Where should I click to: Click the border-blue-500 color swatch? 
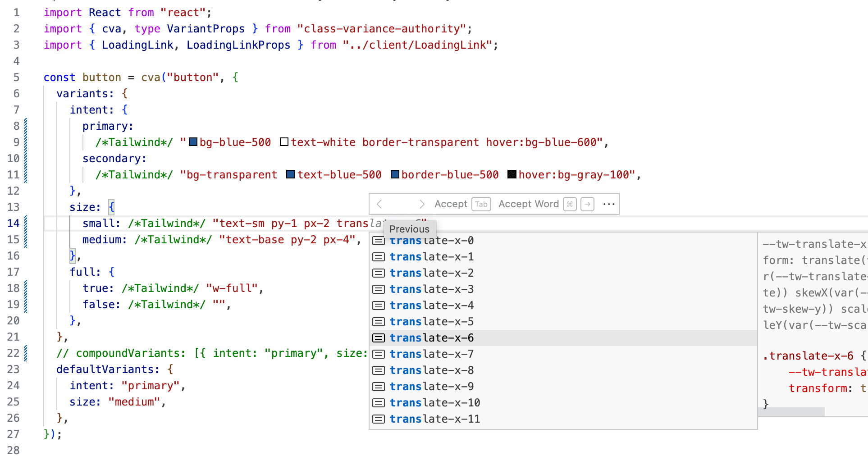click(x=395, y=174)
